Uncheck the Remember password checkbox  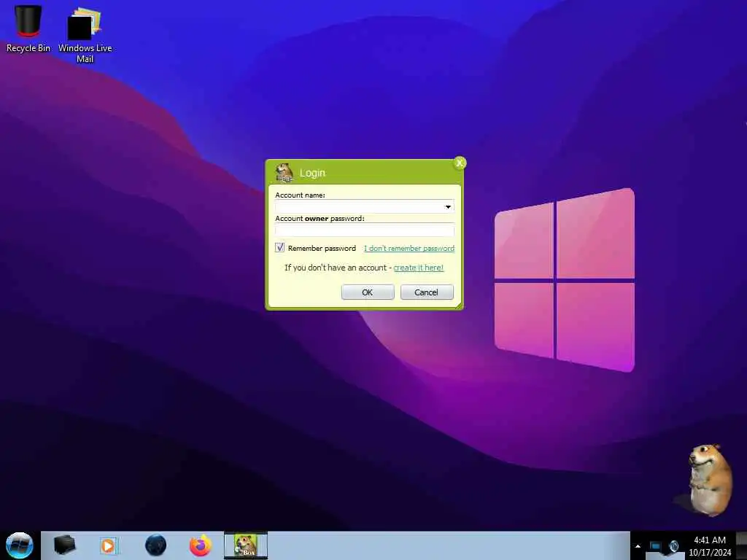click(279, 248)
